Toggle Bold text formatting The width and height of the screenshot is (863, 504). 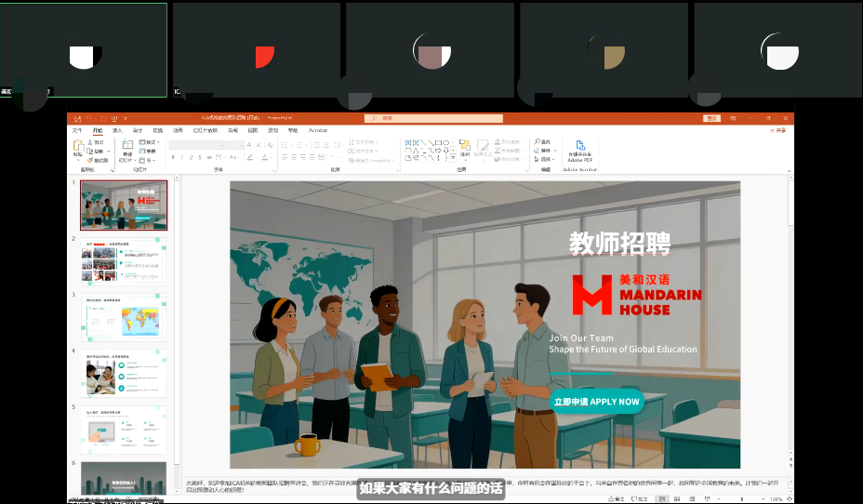coord(173,157)
